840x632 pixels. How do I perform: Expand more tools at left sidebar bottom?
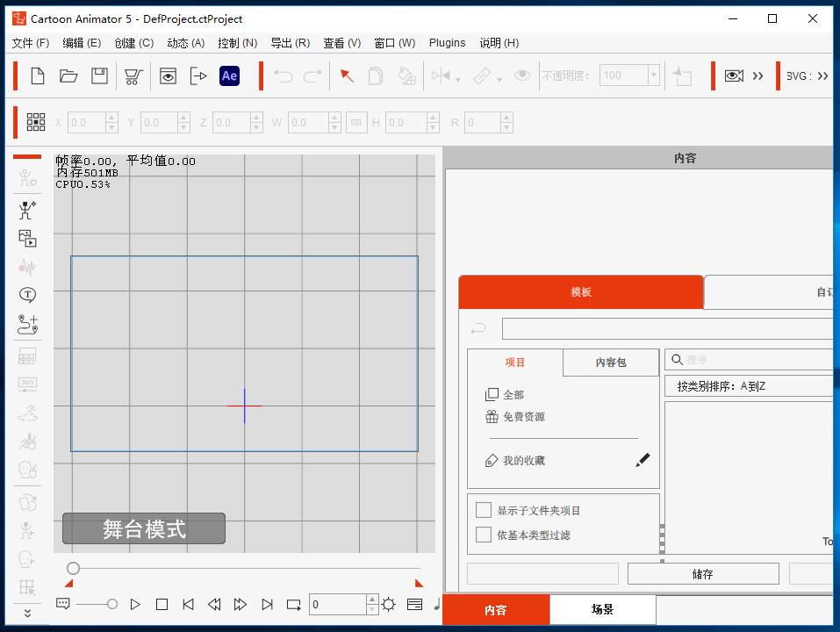click(28, 613)
